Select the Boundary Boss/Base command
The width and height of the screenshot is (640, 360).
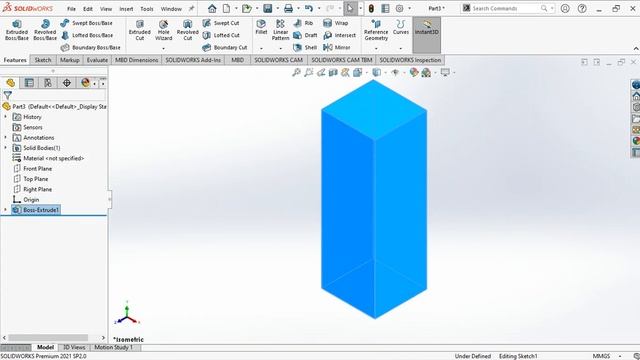(x=91, y=47)
